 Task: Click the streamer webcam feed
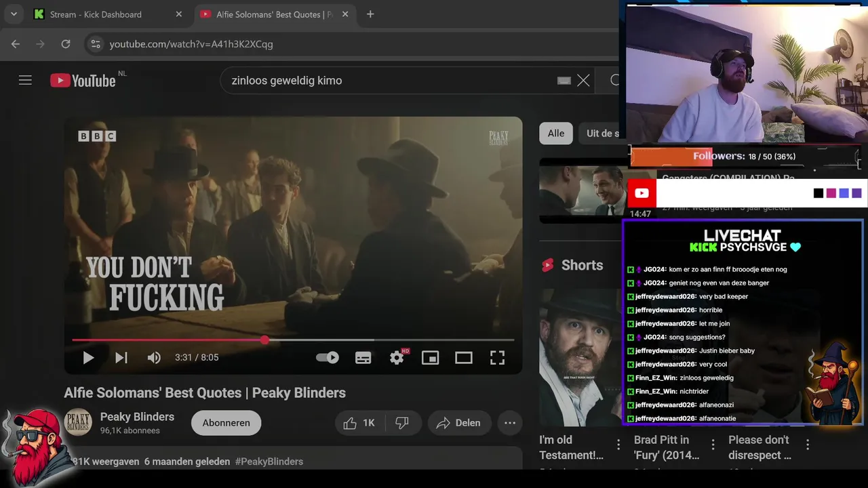(745, 73)
